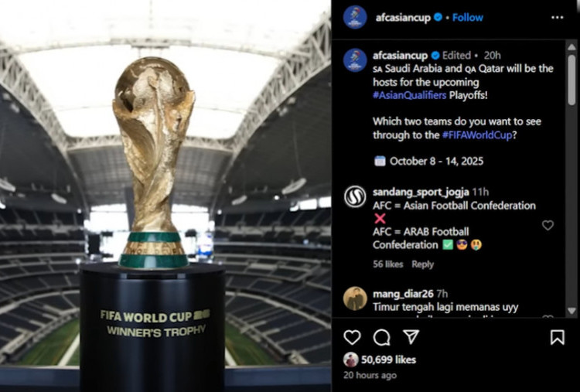Viewport: 580px width, 392px height.
Task: View the 56 likes on the comment
Action: 387,264
